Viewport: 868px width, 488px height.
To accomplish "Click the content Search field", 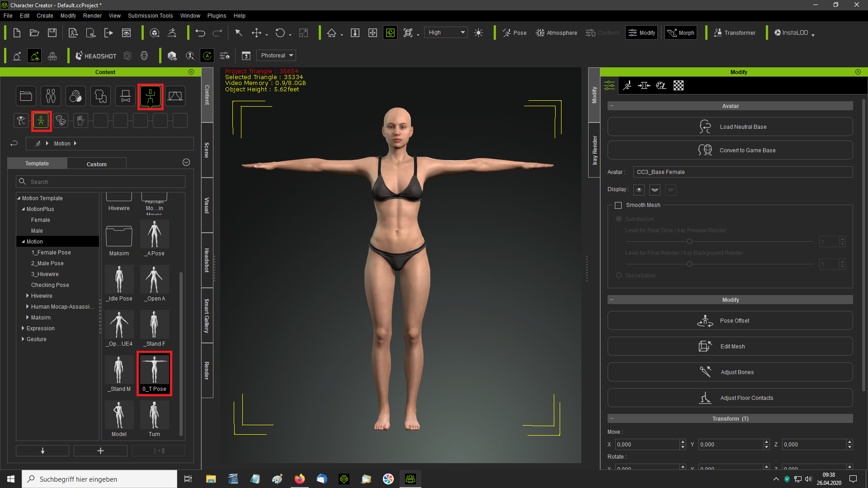I will pos(100,182).
